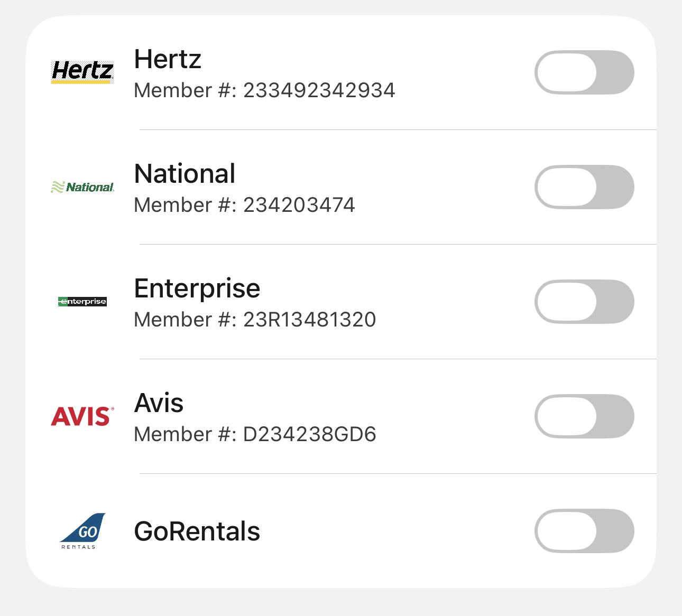Turn on the National switch
The image size is (682, 616).
[x=584, y=186]
